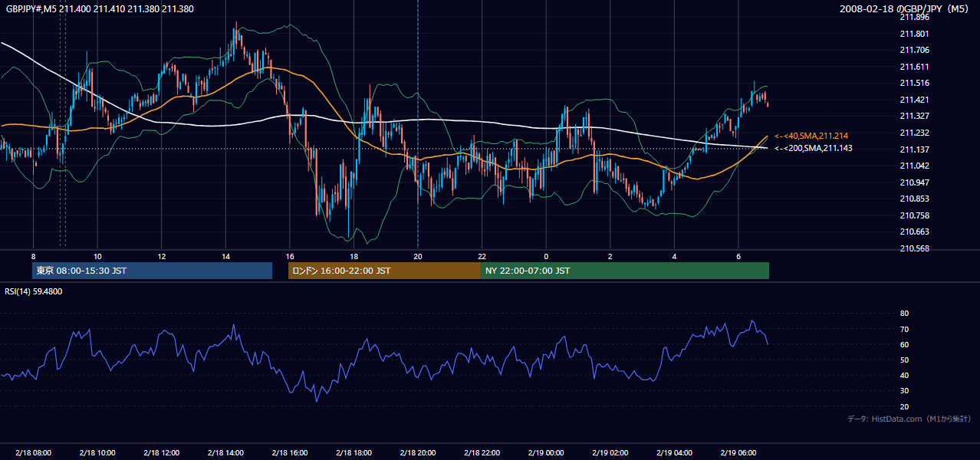
Task: Click hour tick 18 on price chart axis
Action: pyautogui.click(x=354, y=256)
